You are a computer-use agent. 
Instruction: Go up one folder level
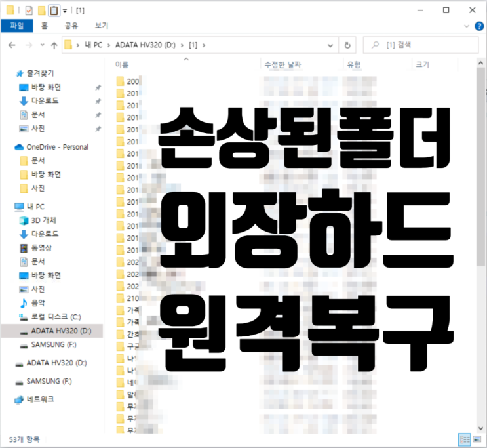(54, 46)
